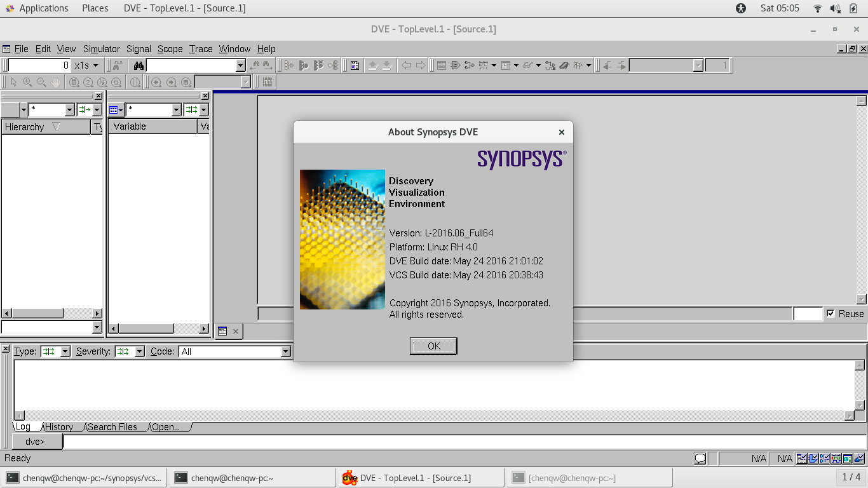Switch to the Search Files tab
The image size is (868, 488).
tap(112, 427)
